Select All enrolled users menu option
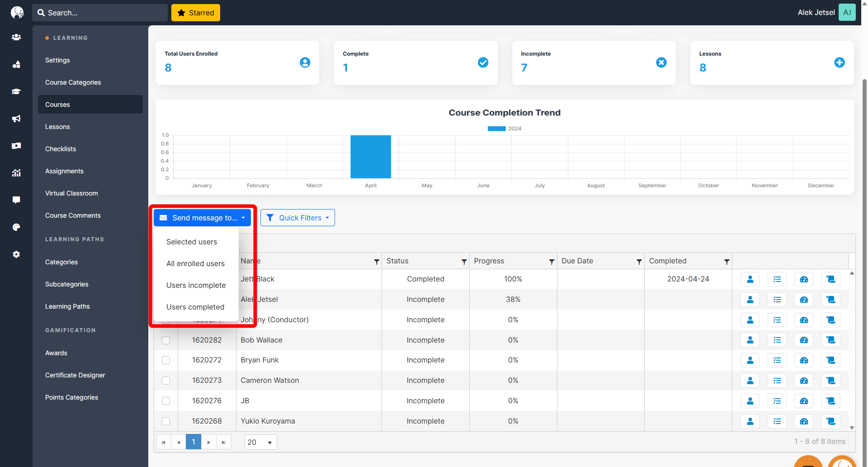The image size is (868, 467). point(195,263)
